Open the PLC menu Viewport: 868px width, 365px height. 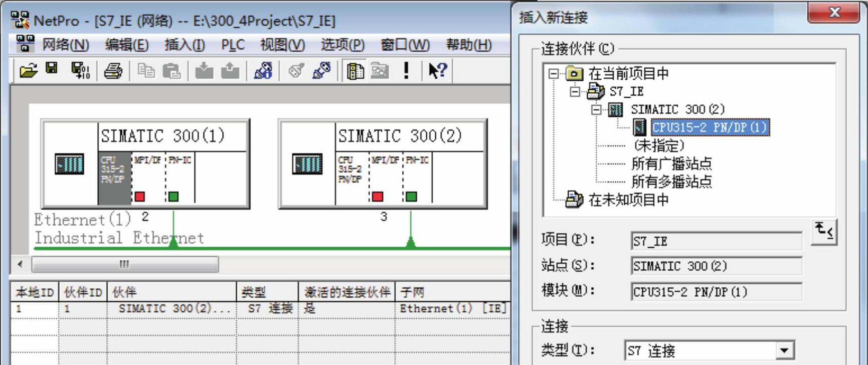pos(233,45)
